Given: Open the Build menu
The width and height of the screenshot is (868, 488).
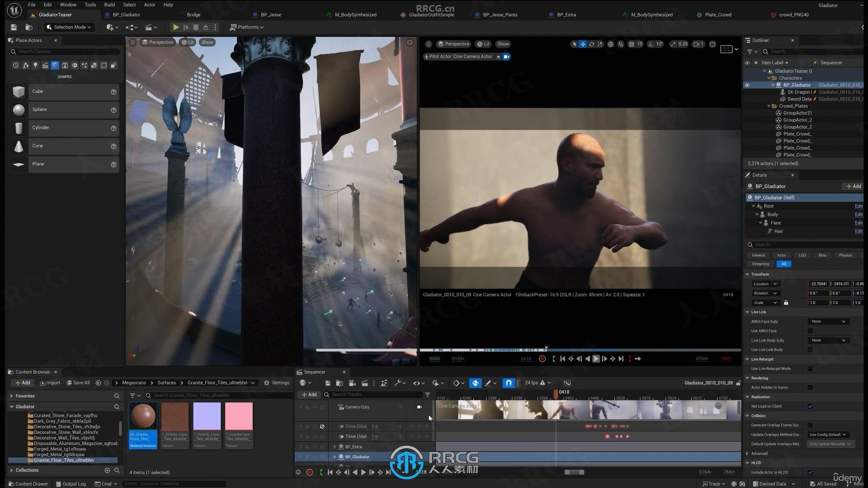Looking at the screenshot, I should (109, 5).
